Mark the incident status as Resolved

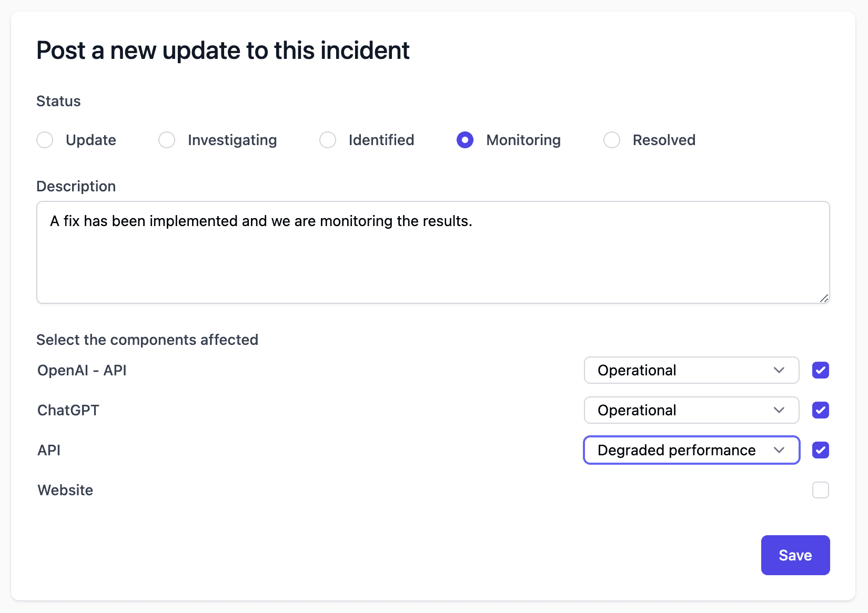[x=611, y=140]
